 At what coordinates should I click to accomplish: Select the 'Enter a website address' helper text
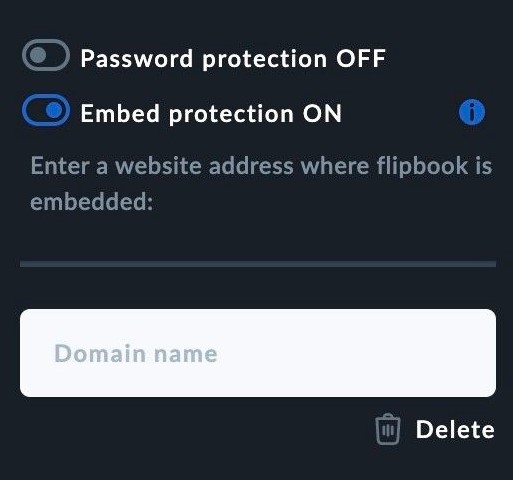261,183
